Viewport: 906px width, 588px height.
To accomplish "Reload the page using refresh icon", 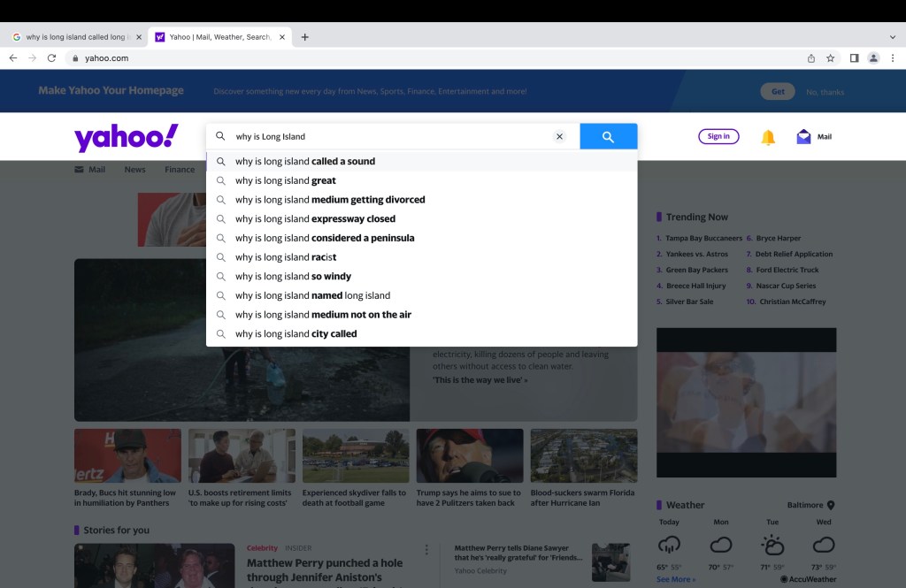I will pyautogui.click(x=52, y=58).
